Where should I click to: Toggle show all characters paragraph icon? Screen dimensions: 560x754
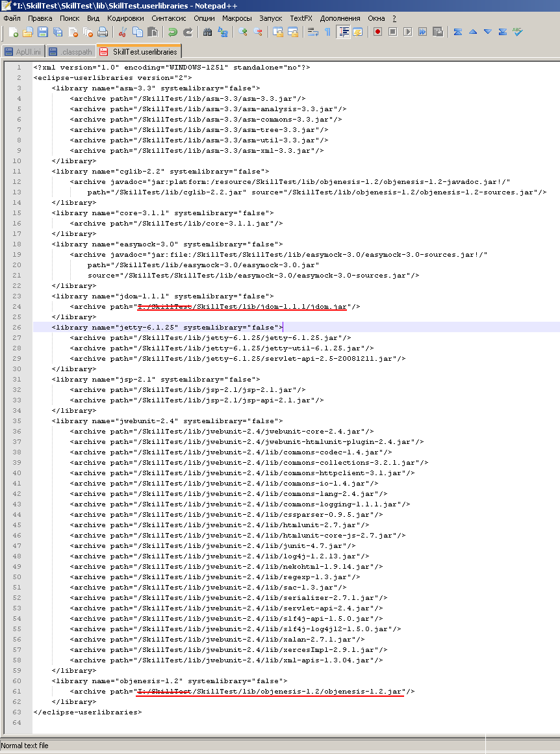(x=327, y=31)
